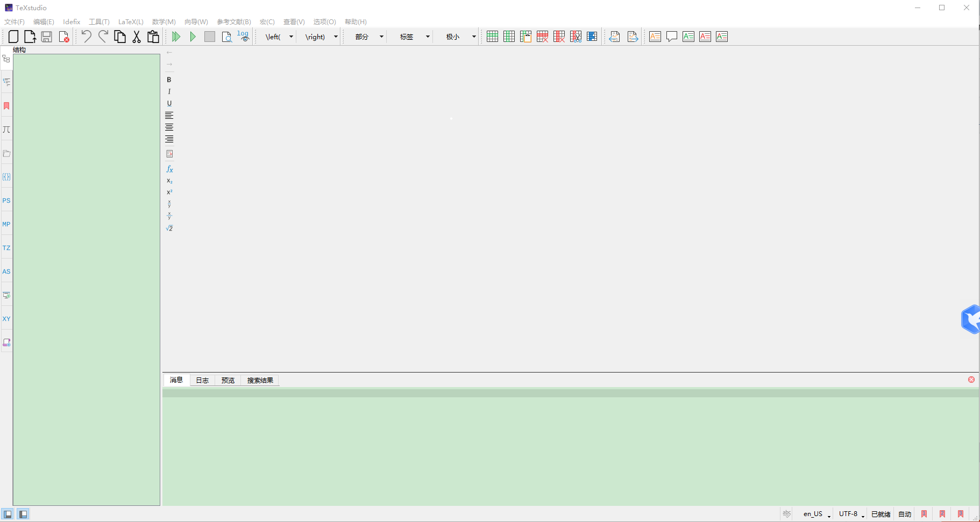This screenshot has height=522, width=980.
Task: Open the 数学(M) math menu
Action: click(164, 22)
